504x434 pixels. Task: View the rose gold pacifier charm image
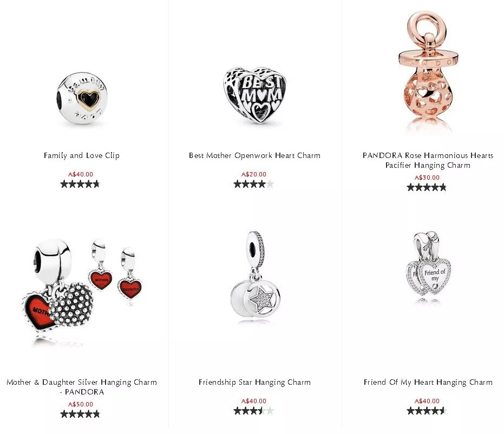[x=428, y=71]
